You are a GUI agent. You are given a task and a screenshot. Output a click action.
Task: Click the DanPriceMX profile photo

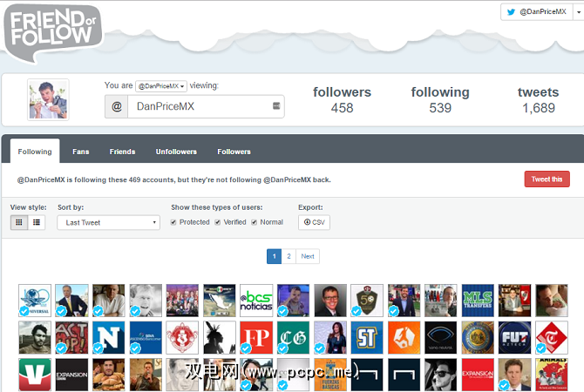coord(48,100)
